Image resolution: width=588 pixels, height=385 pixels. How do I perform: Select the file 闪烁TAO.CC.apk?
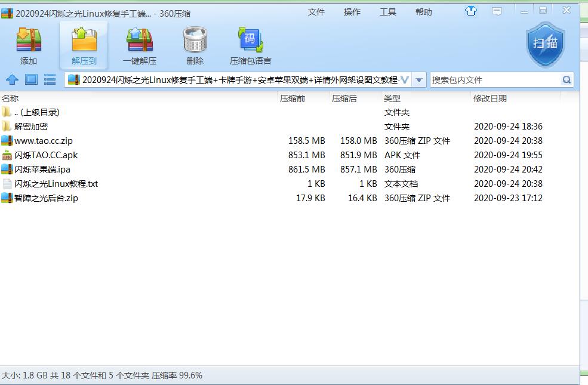coord(45,155)
